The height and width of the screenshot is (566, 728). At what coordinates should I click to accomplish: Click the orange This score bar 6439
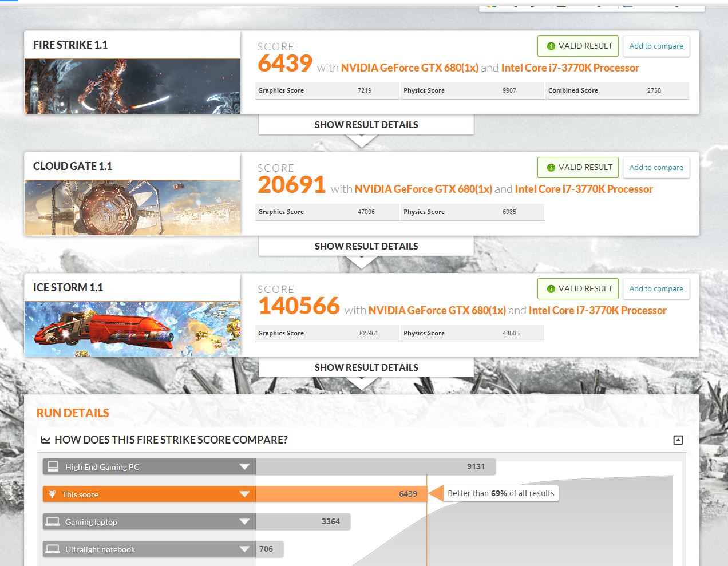342,494
